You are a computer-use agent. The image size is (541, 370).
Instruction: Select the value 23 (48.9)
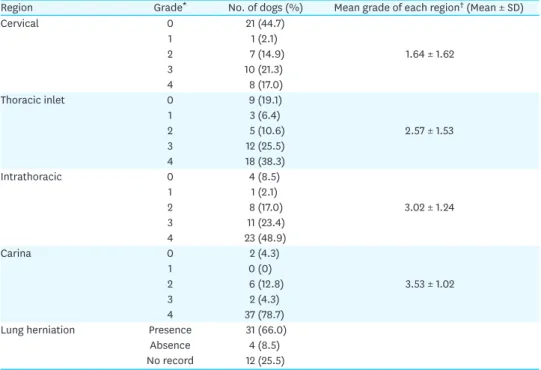point(265,238)
